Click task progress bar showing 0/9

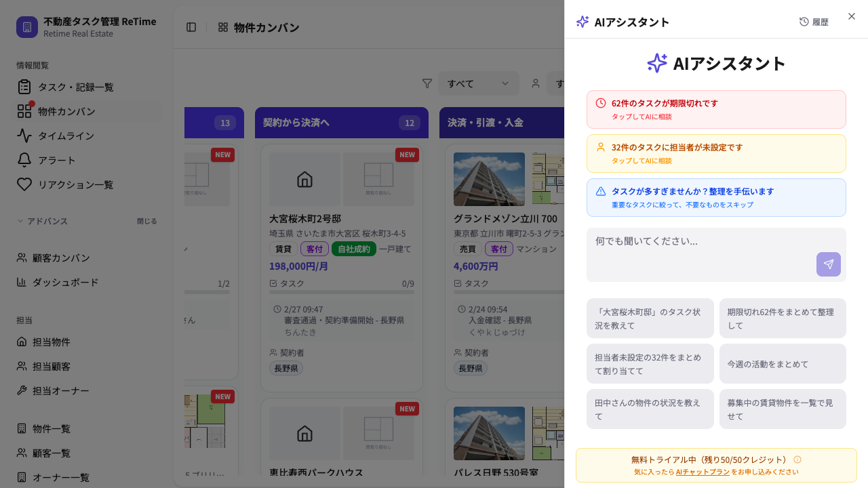[342, 292]
